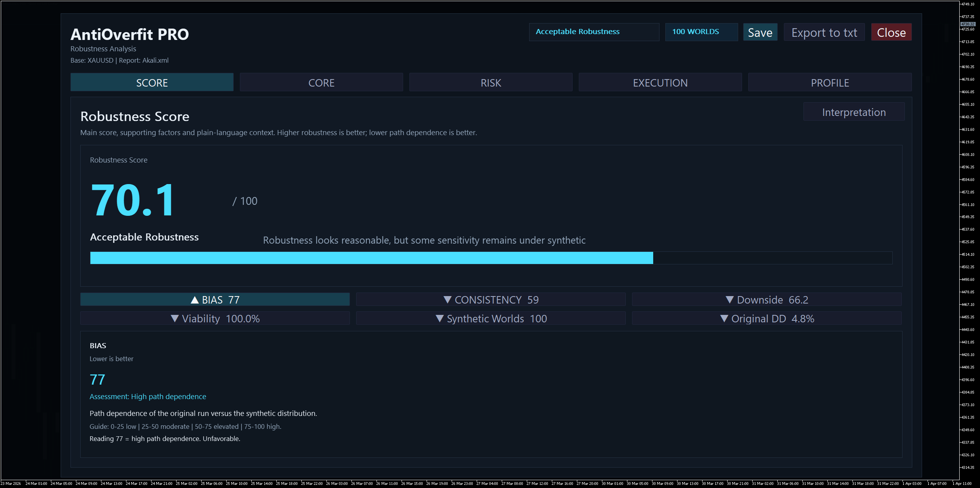Expand the Original DD 4.8% details

(x=766, y=318)
